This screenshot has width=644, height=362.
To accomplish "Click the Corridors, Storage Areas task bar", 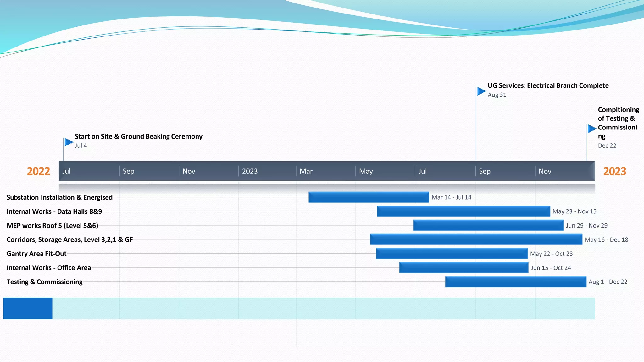I will [x=476, y=239].
